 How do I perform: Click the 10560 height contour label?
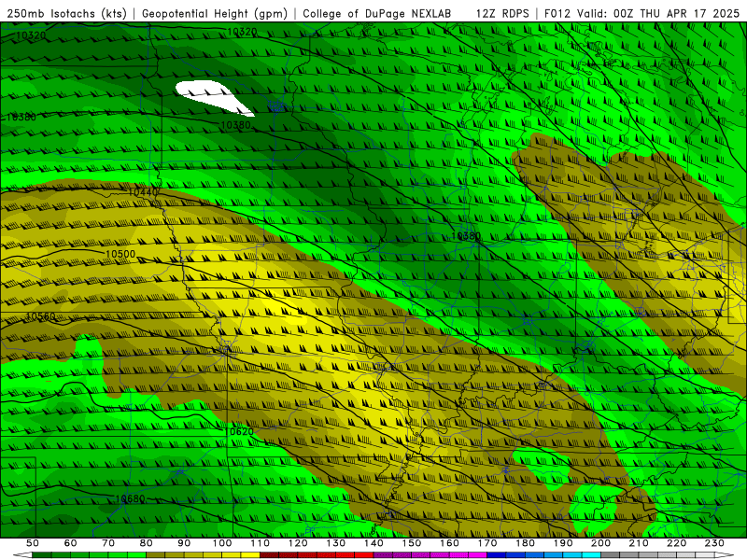pos(41,316)
